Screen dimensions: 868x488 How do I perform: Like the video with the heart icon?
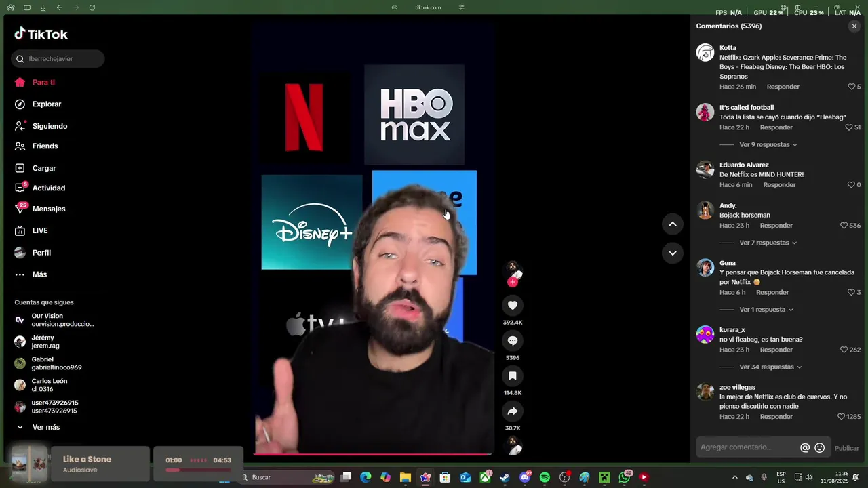pyautogui.click(x=513, y=306)
